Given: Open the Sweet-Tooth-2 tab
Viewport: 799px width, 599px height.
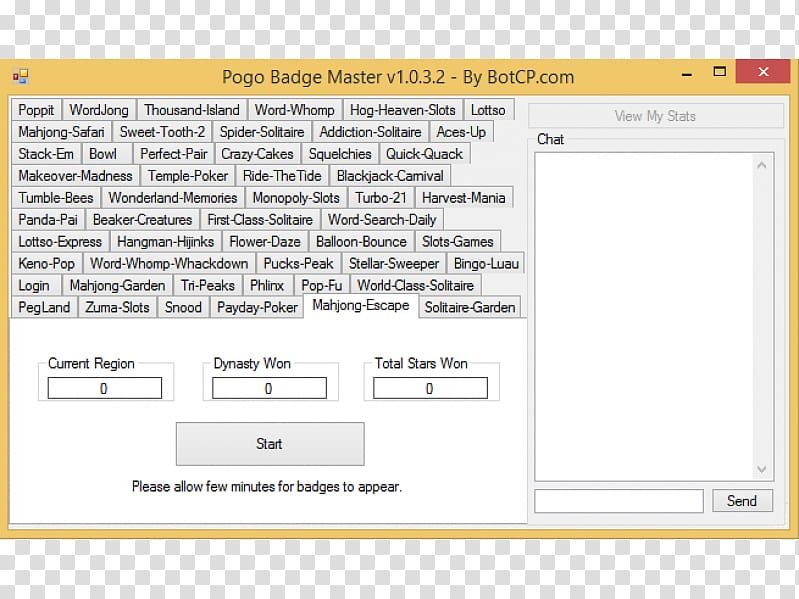Looking at the screenshot, I should point(162,132).
